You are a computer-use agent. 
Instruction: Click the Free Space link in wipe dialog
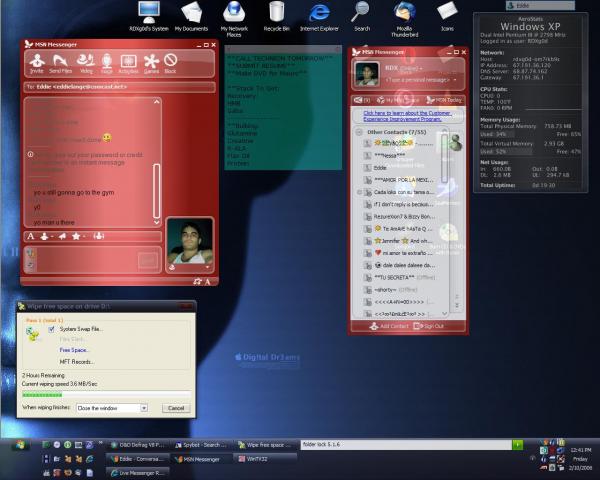(75, 350)
